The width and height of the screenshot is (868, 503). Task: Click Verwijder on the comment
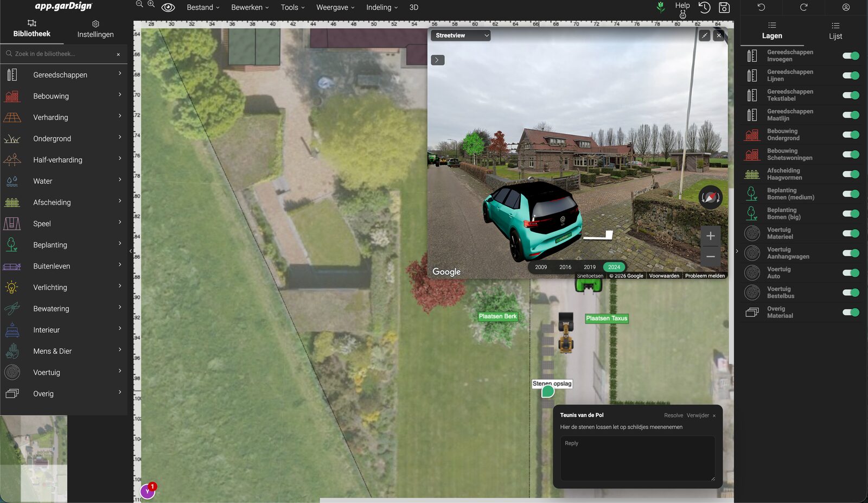click(x=698, y=416)
